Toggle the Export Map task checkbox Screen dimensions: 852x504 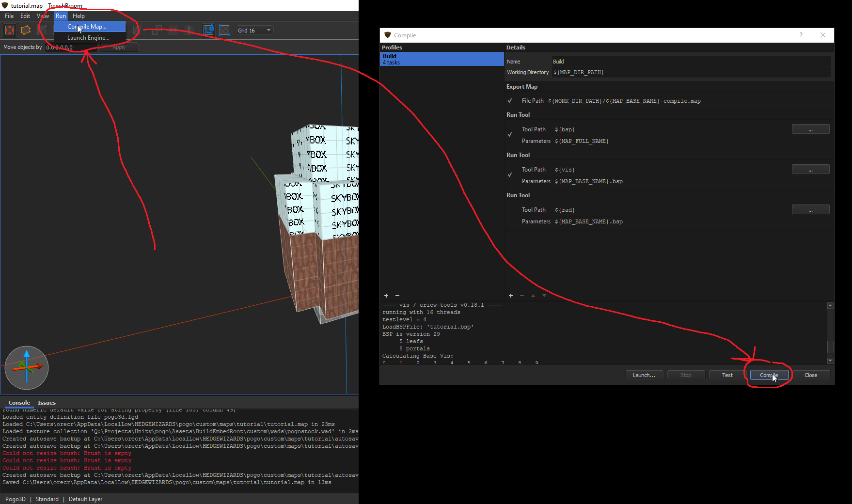(510, 101)
